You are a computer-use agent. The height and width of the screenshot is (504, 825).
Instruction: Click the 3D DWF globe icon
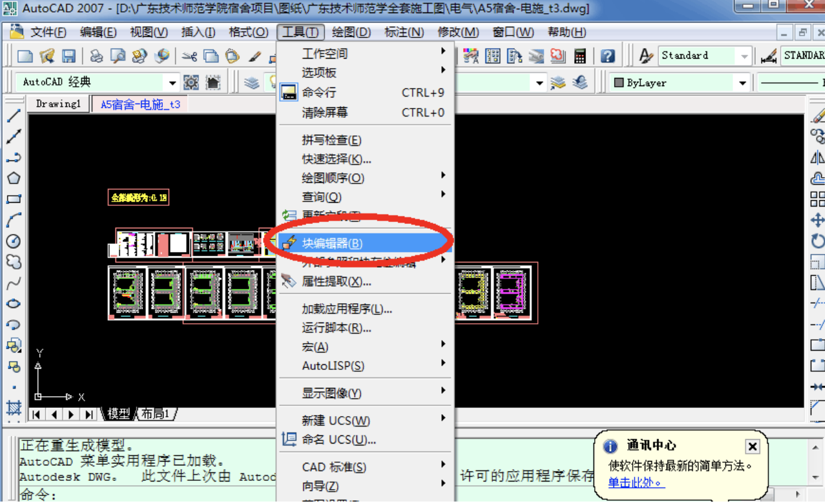click(162, 57)
